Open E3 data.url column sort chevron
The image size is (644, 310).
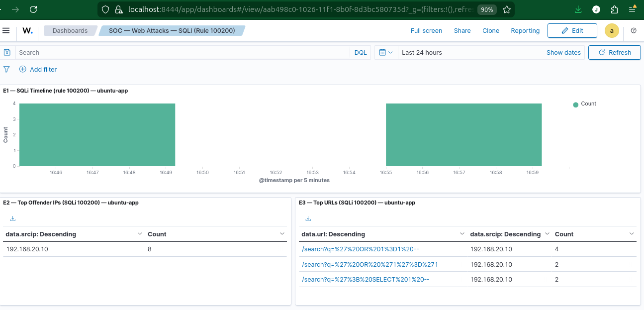tap(461, 233)
